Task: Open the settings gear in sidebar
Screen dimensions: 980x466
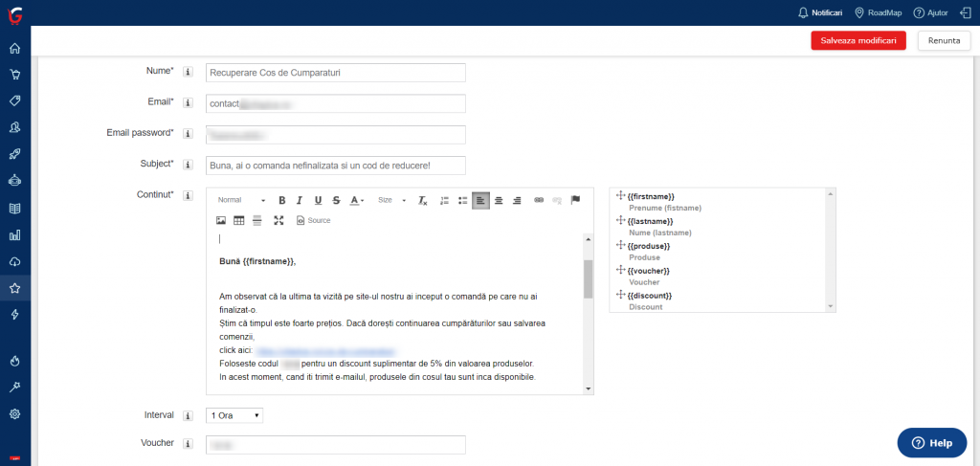Action: point(15,414)
